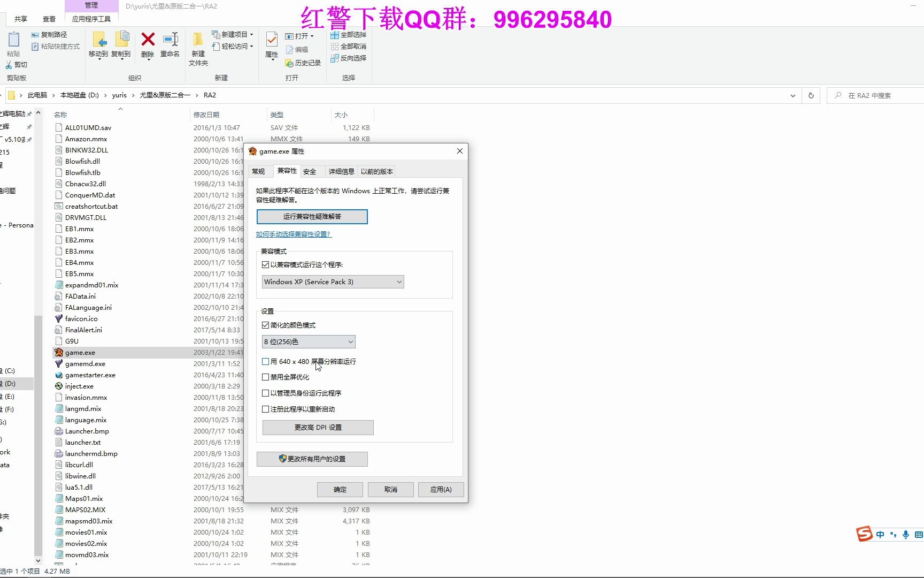Click the Cut (剪切) scissors icon
The width and height of the screenshot is (924, 578).
(x=9, y=65)
